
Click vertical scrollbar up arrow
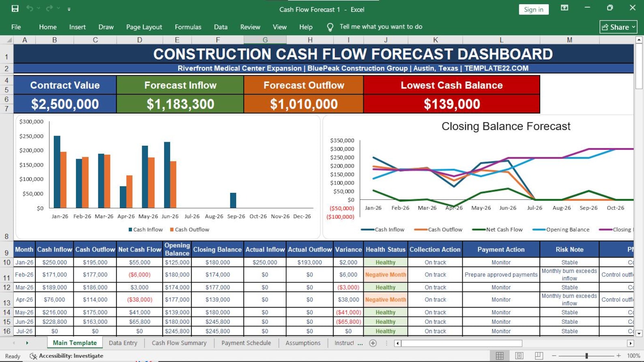click(x=639, y=40)
